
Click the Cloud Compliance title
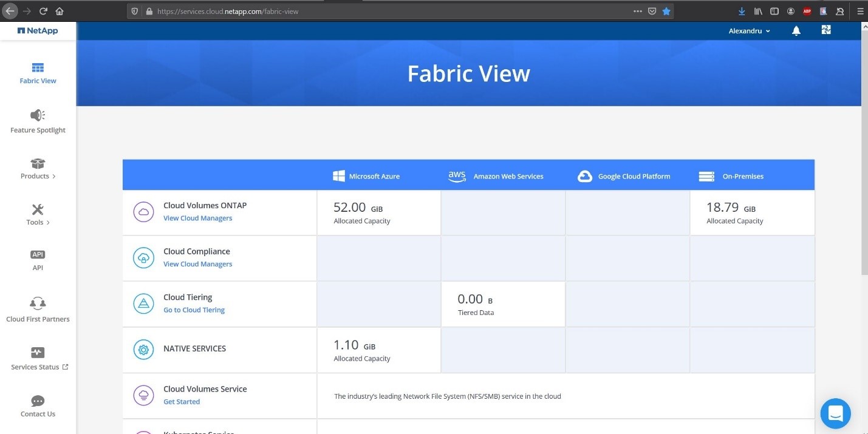point(196,251)
